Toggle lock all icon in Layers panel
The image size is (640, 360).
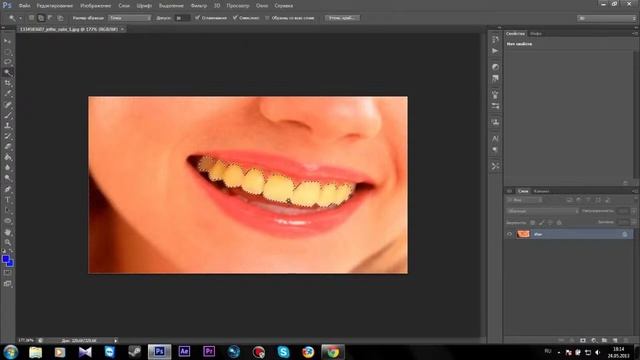point(559,222)
